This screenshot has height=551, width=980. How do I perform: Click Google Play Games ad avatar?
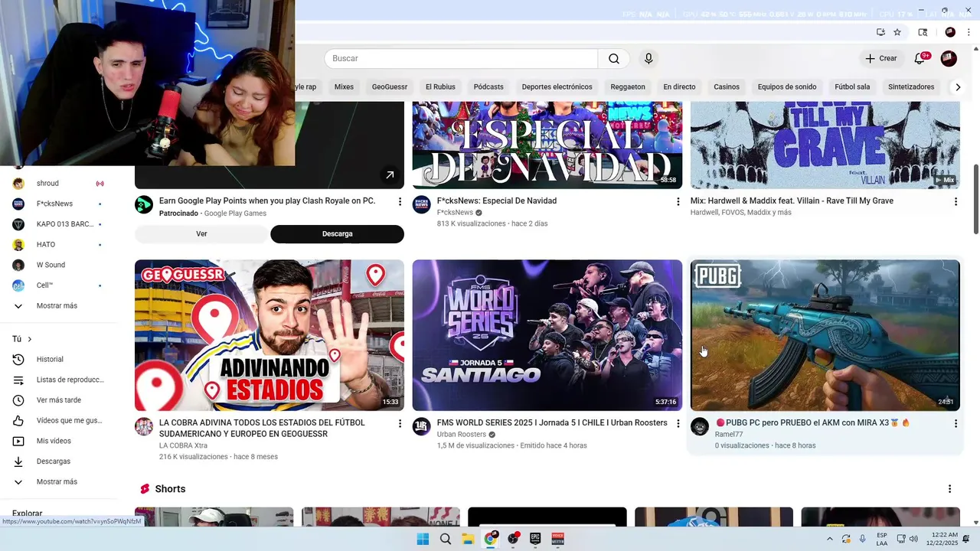[144, 204]
